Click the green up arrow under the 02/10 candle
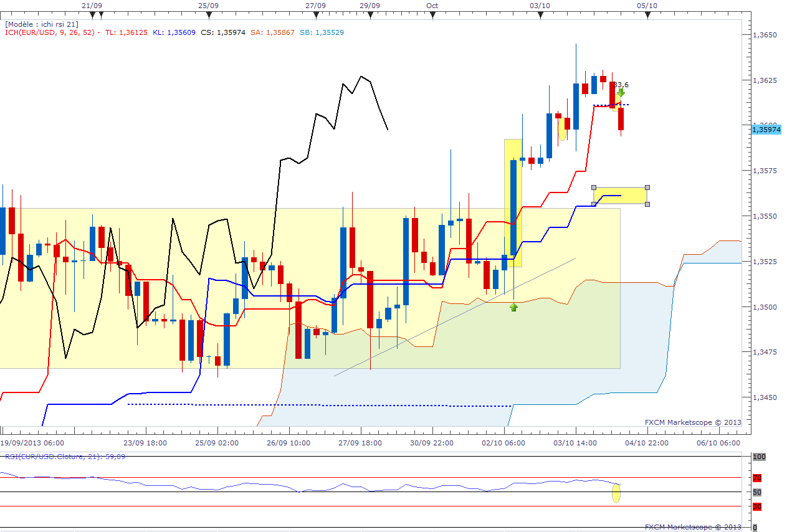Screen dimensions: 787x532 click(x=513, y=306)
